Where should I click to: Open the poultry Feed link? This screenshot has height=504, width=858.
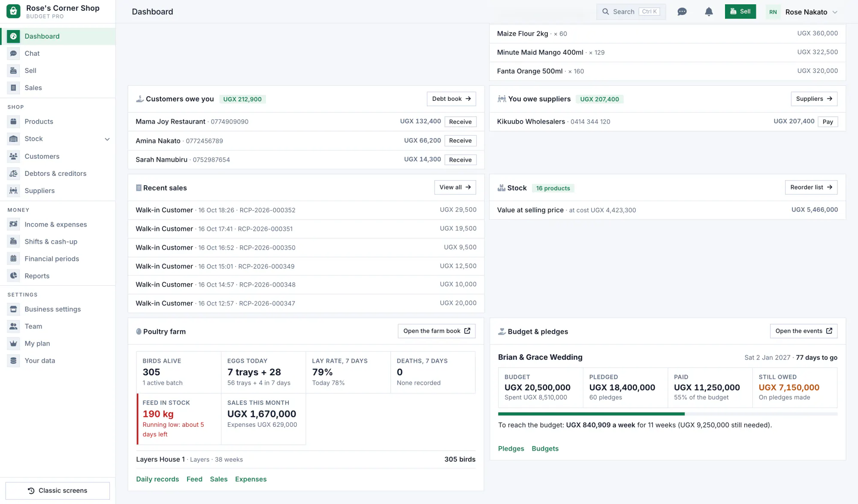(194, 479)
